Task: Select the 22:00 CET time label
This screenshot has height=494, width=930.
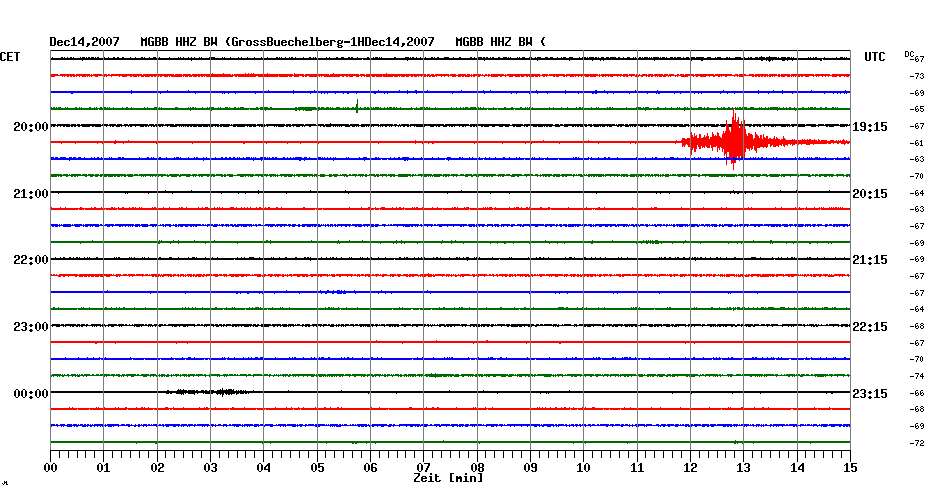Action: [x=31, y=260]
